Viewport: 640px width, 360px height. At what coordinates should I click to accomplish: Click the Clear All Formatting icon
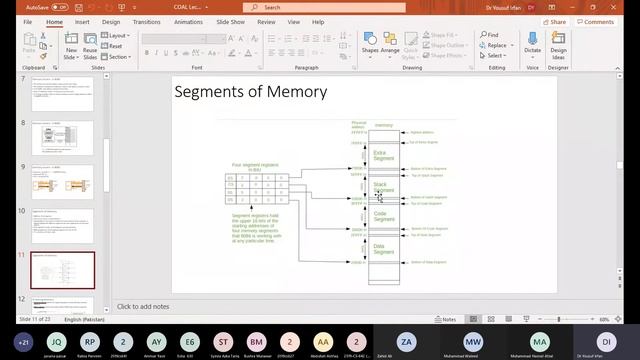coord(255,38)
